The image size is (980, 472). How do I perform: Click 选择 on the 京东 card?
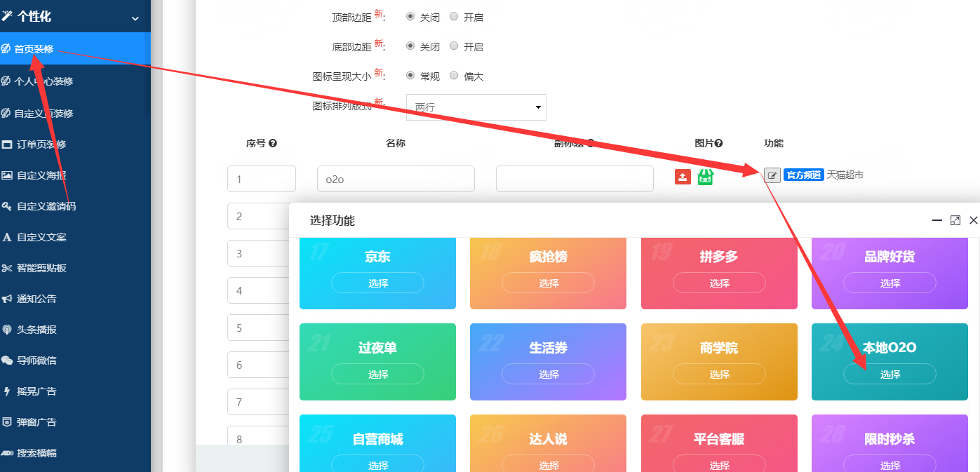(378, 283)
